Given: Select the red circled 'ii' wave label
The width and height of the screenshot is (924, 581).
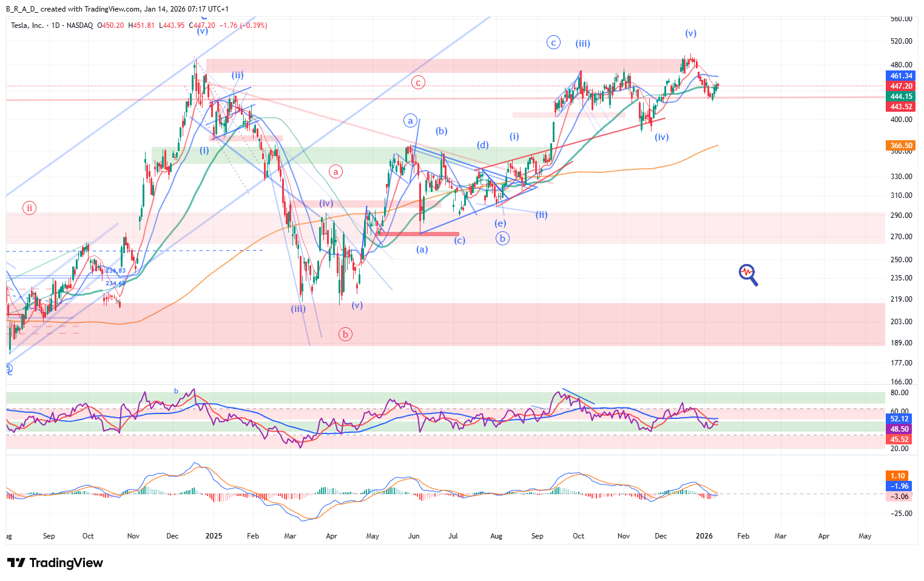Looking at the screenshot, I should pos(29,208).
